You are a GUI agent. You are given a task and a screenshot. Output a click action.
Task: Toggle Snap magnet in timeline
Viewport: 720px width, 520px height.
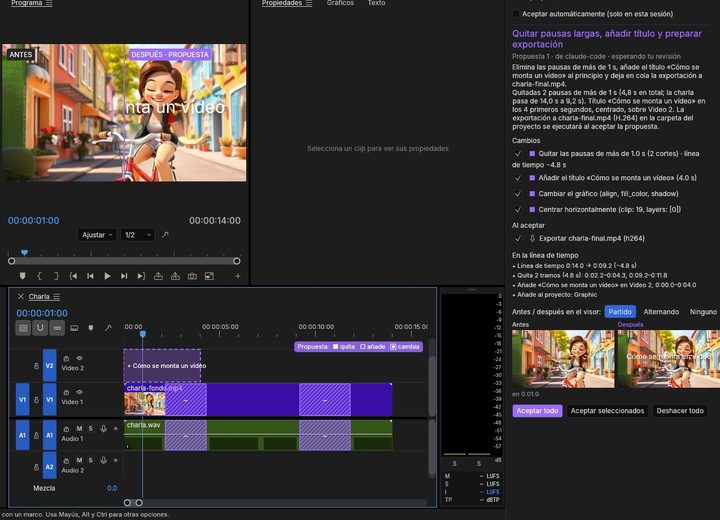pos(40,328)
